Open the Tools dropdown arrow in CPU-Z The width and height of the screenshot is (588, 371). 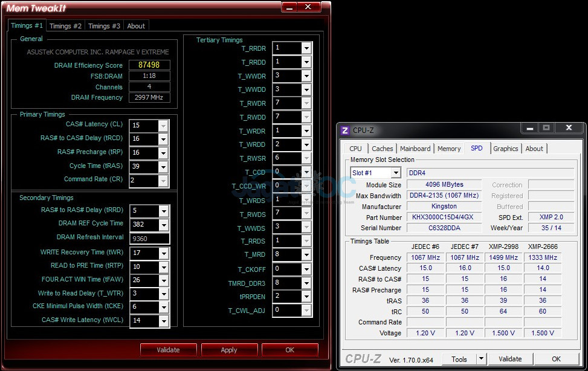pyautogui.click(x=481, y=359)
